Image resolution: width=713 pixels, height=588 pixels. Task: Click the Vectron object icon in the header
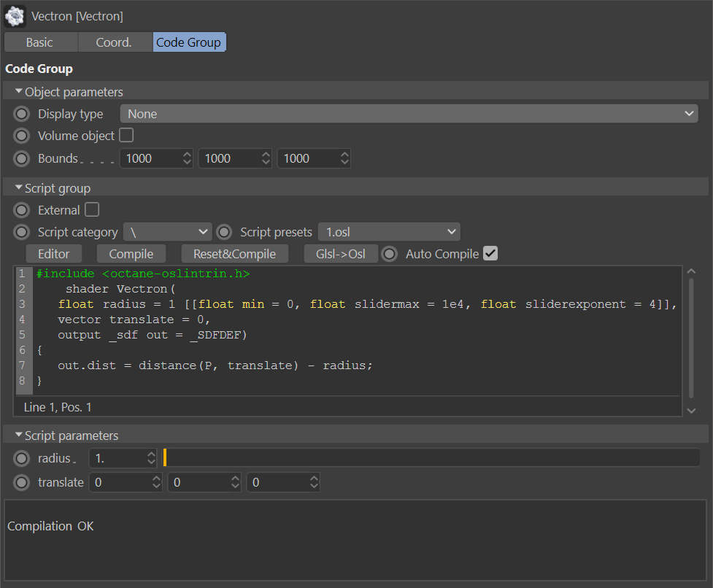click(15, 16)
